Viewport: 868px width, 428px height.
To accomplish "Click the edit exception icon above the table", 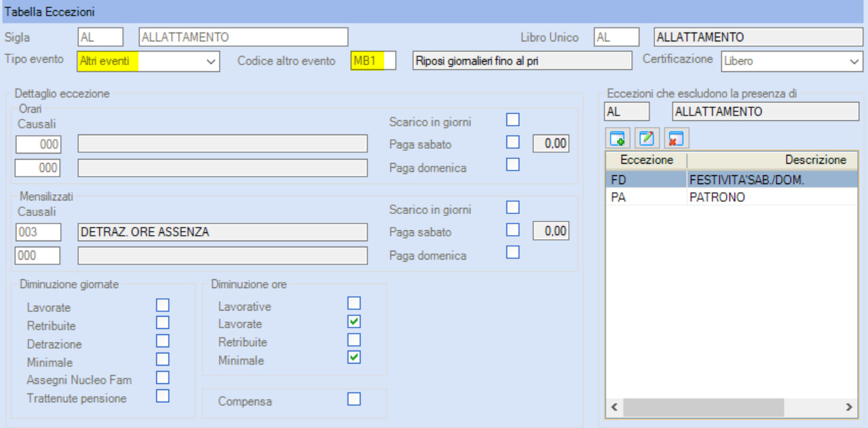I will tap(647, 138).
